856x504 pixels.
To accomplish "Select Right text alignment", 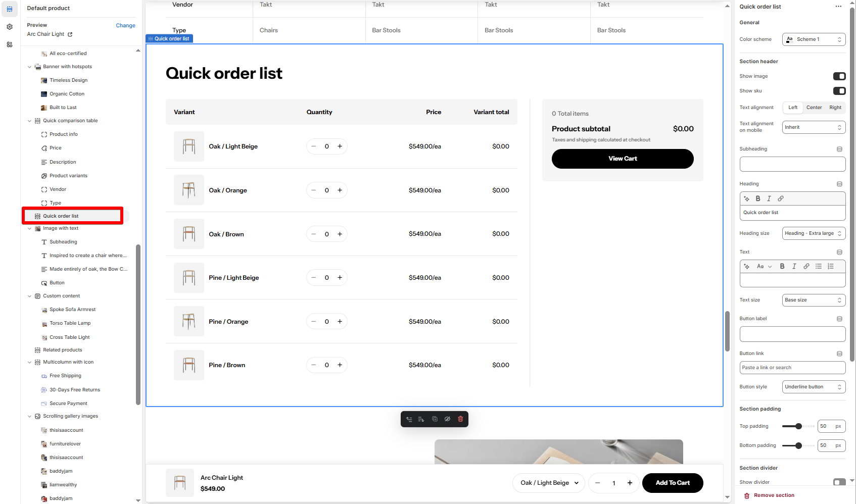I will point(835,108).
